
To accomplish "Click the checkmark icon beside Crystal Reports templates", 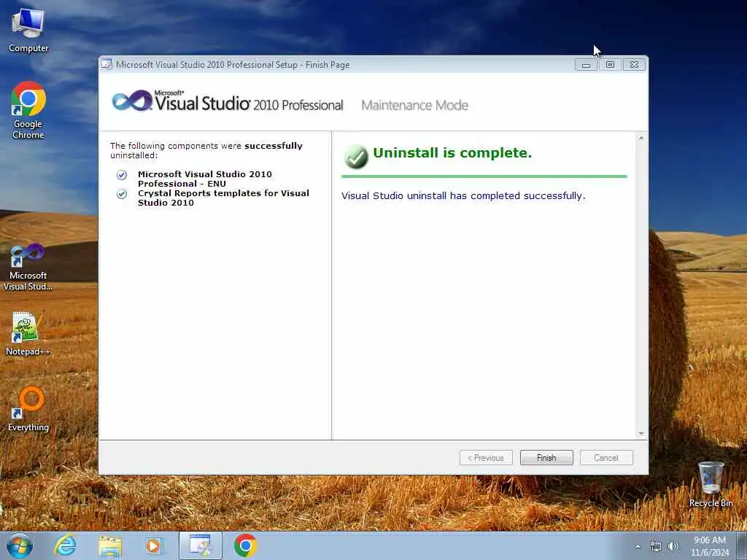I will pyautogui.click(x=122, y=194).
